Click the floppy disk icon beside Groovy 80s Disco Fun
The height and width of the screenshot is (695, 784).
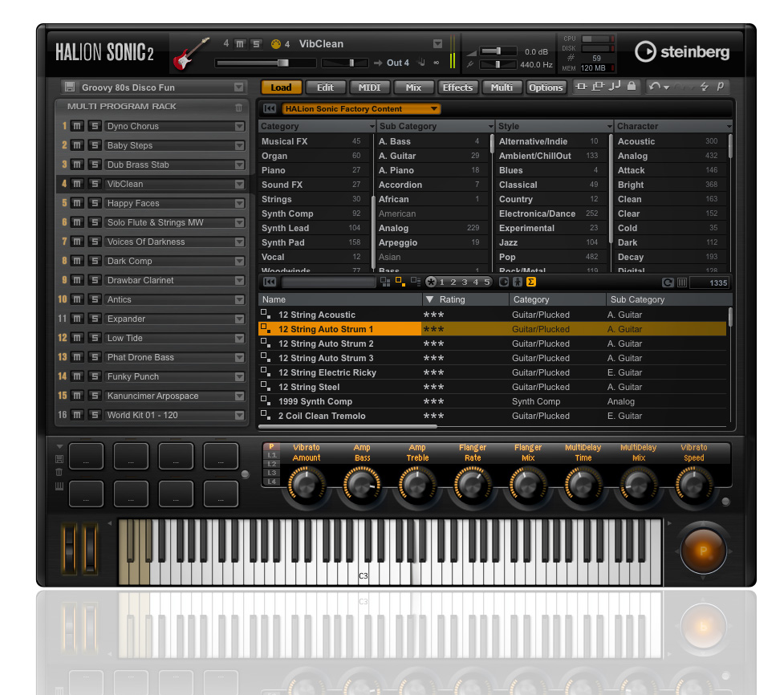(70, 87)
